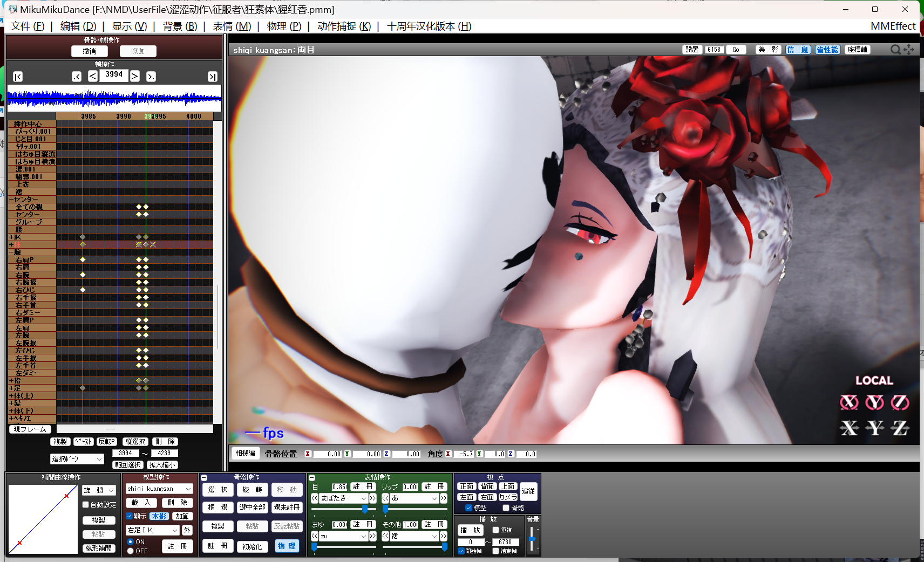Viewport: 924px width, 562px height.
Task: Click the local Z rotation gizmo icon
Action: click(900, 402)
